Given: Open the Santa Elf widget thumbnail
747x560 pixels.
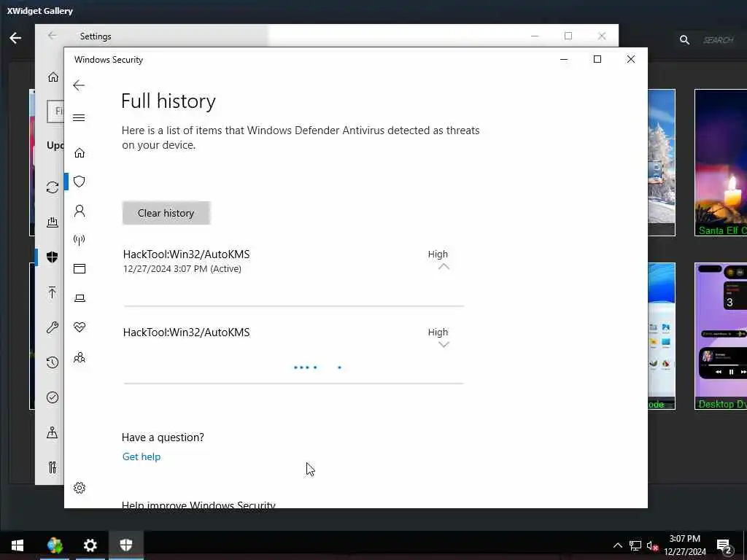Looking at the screenshot, I should 721,163.
